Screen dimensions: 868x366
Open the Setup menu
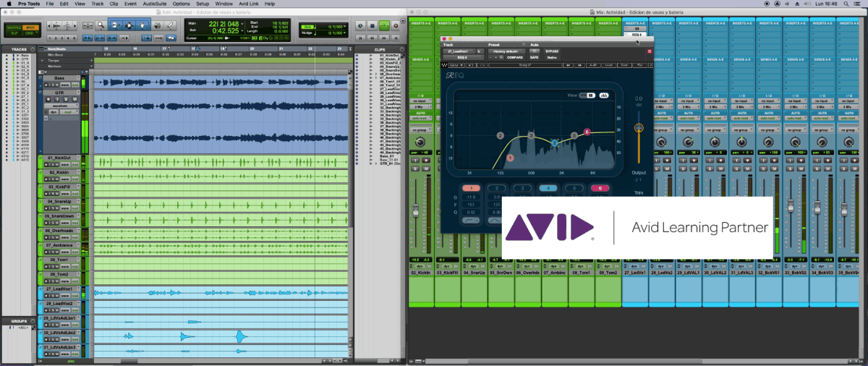203,4
